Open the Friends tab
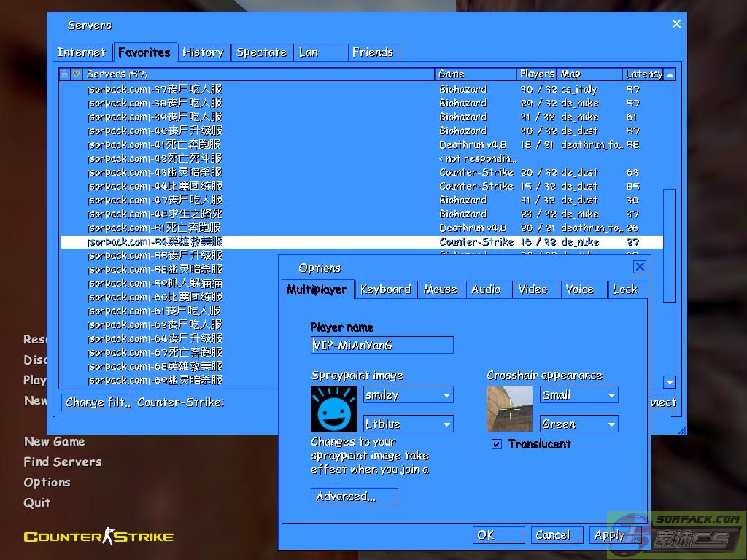 tap(373, 52)
